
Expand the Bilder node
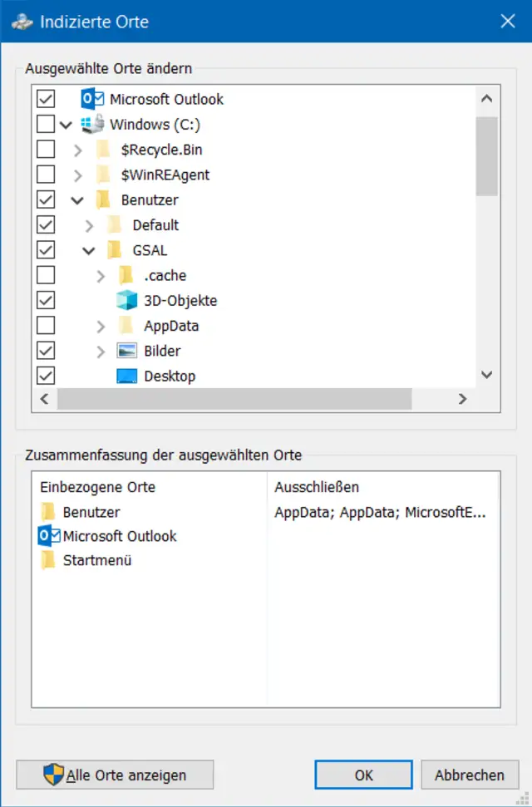click(x=101, y=352)
